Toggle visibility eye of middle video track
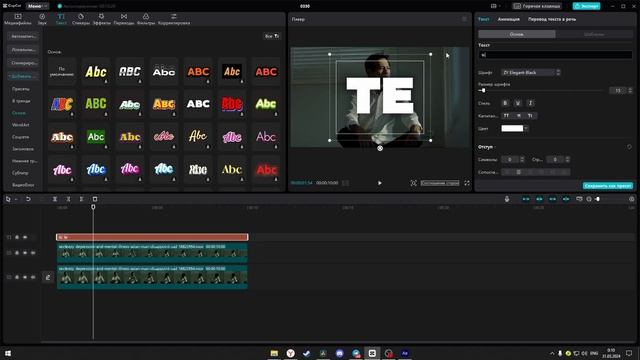This screenshot has height=360, width=640. (25, 253)
